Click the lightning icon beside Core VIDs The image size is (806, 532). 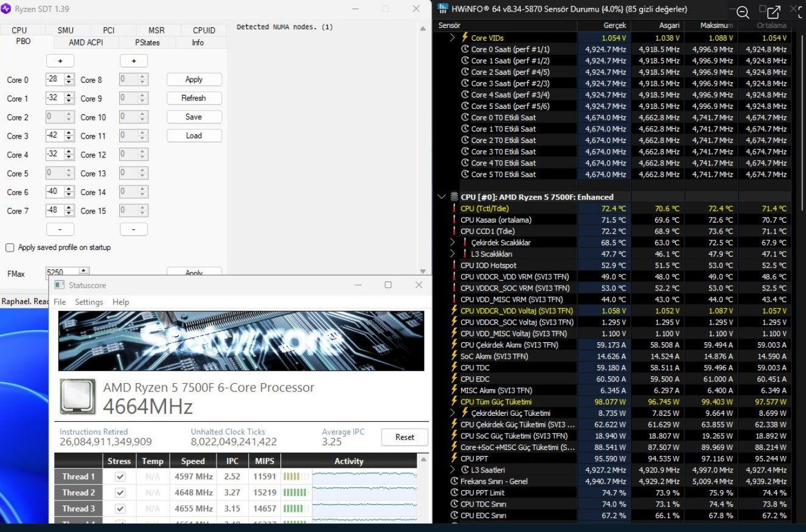[465, 38]
